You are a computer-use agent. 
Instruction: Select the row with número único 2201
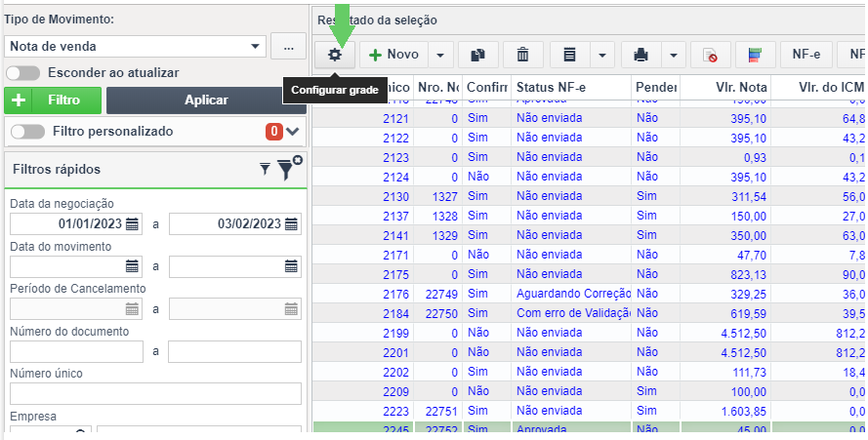click(590, 352)
